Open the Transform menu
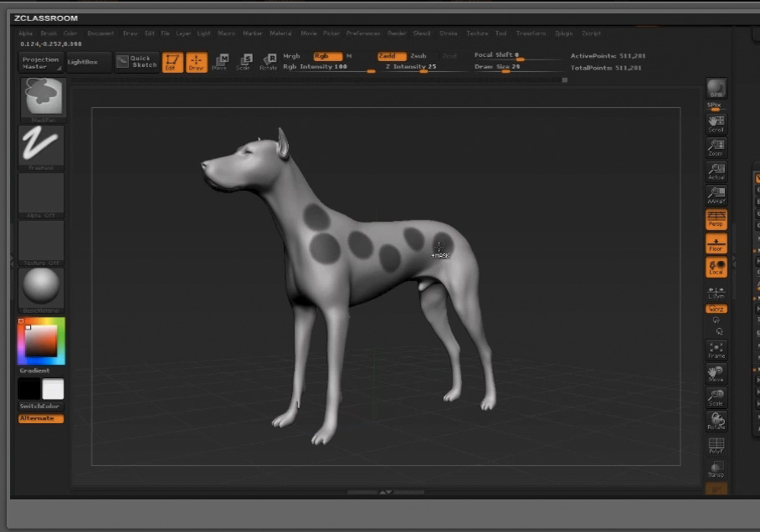This screenshot has height=532, width=760. [531, 33]
